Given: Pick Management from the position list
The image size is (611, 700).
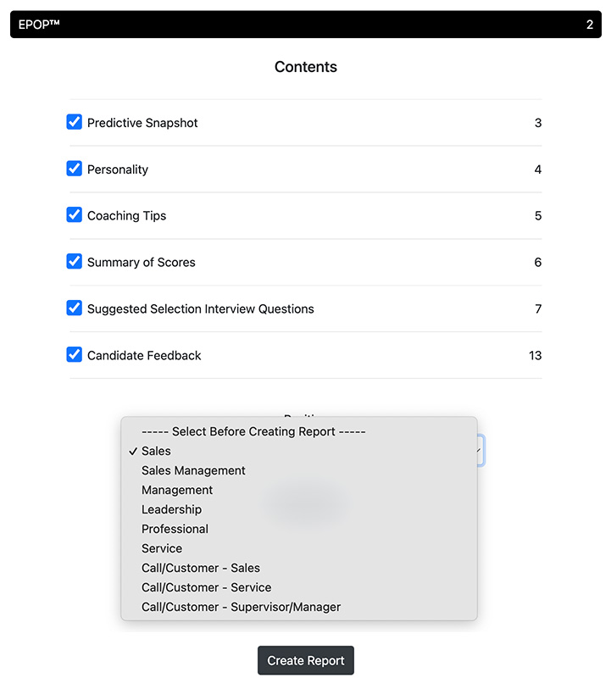Looking at the screenshot, I should (177, 490).
